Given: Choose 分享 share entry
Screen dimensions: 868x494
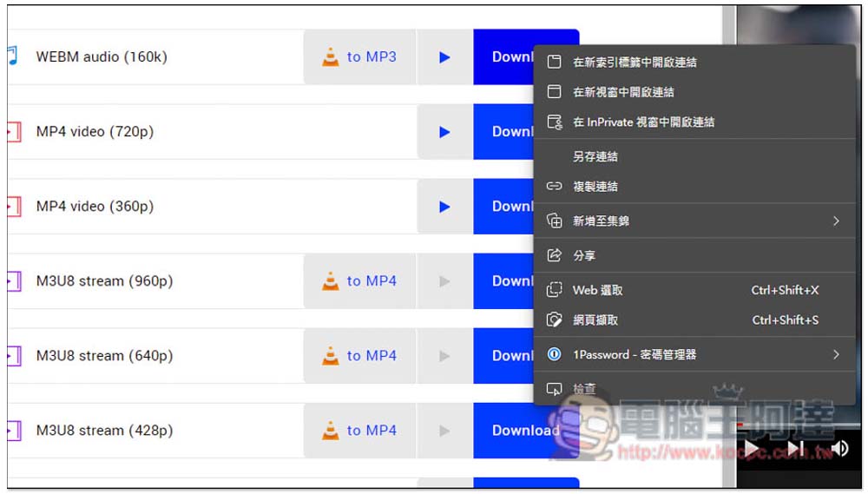Looking at the screenshot, I should click(x=694, y=255).
